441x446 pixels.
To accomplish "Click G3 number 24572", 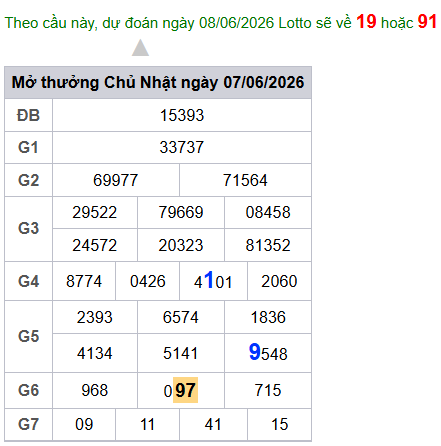I will point(95,245).
